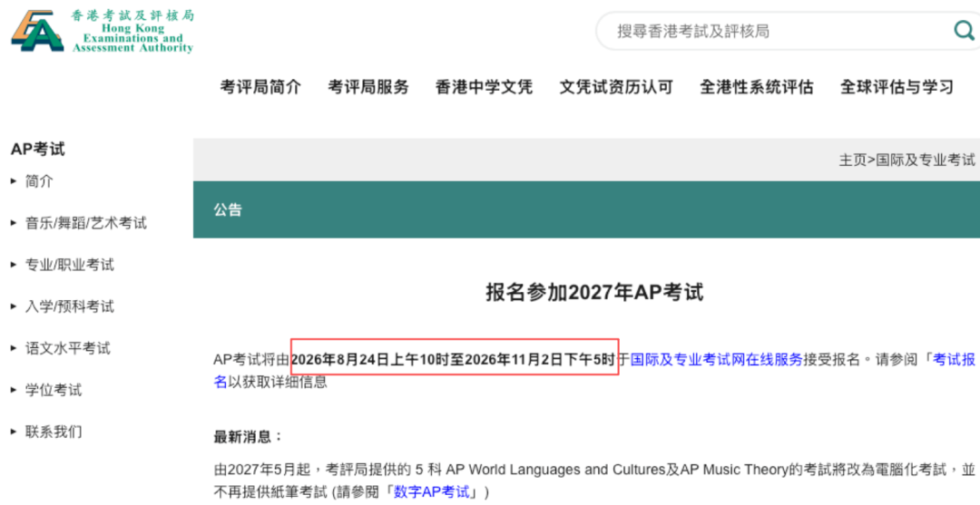Select 入学/预科考试 in the sidebar
980x505 pixels.
point(69,306)
